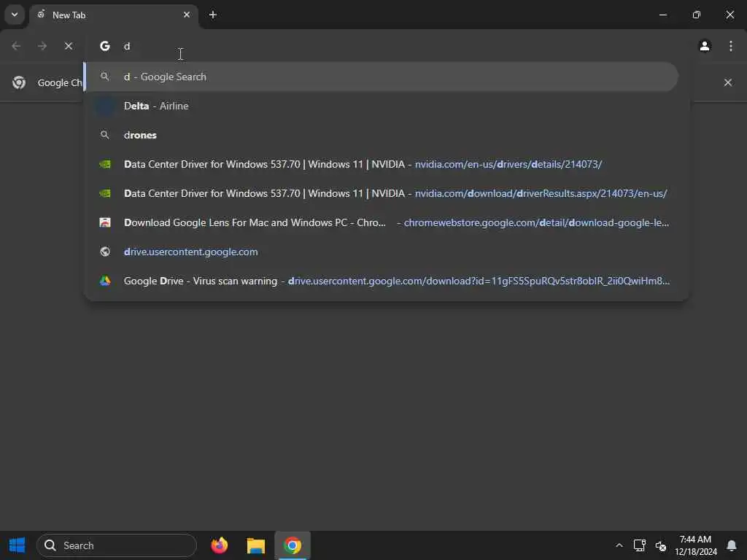Select the New Tab browser tab
The height and width of the screenshot is (560, 747).
point(113,15)
